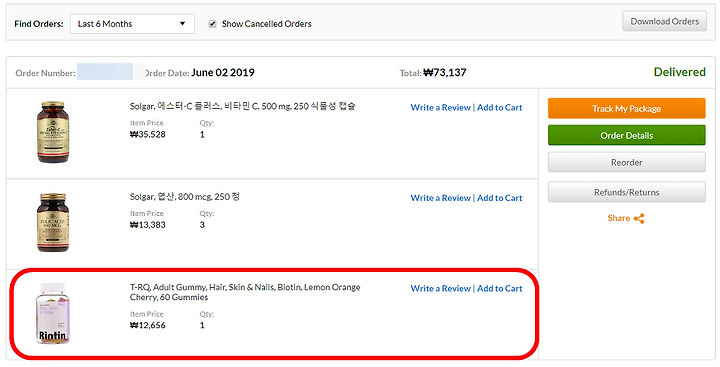Image resolution: width=720 pixels, height=367 pixels.
Task: Click the Track My Package button
Action: [626, 108]
